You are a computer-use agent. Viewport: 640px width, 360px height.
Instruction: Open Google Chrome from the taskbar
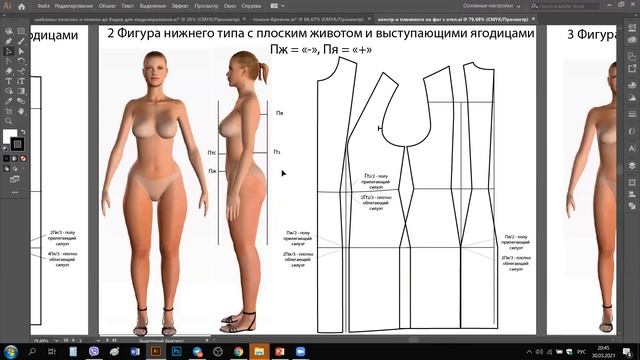click(238, 351)
